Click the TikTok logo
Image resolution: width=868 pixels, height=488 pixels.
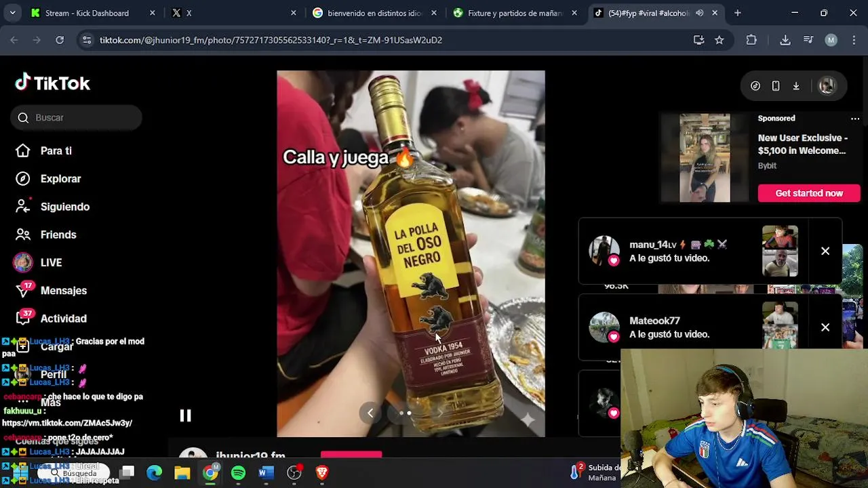(x=53, y=83)
